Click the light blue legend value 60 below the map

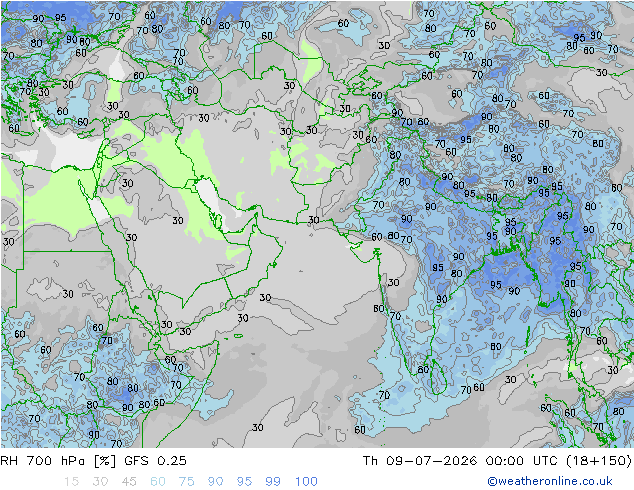158,481
